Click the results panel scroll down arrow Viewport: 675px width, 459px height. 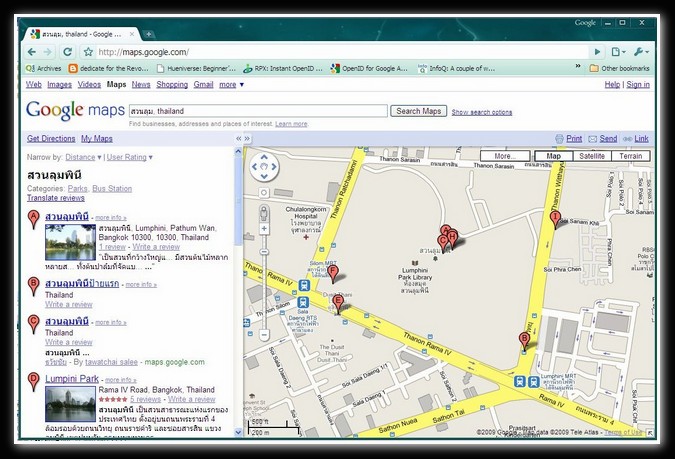point(238,432)
